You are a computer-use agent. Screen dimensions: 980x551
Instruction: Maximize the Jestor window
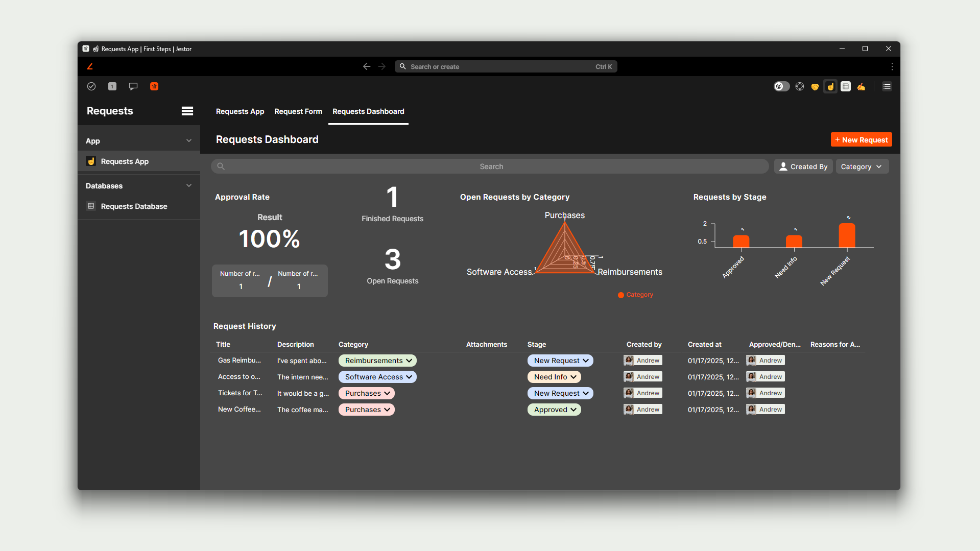[865, 49]
